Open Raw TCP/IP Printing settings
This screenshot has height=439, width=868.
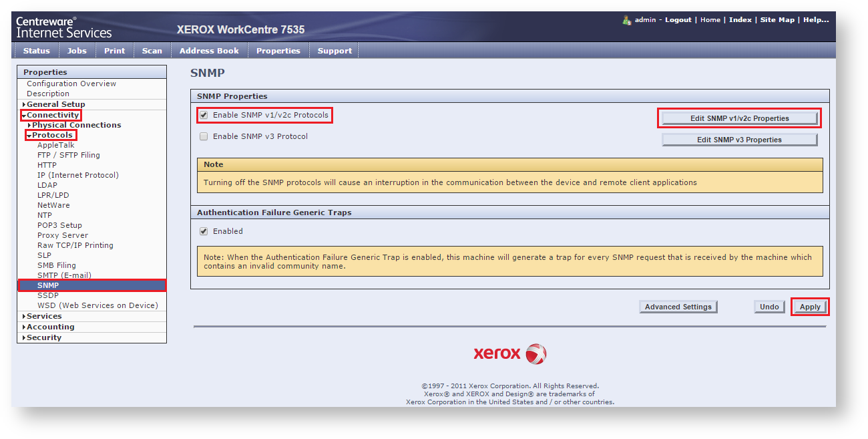pos(75,245)
